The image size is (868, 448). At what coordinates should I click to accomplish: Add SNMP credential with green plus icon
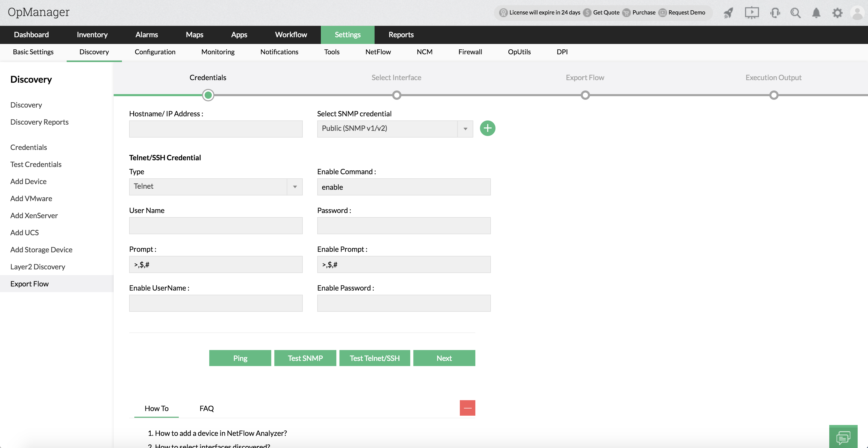(x=487, y=128)
